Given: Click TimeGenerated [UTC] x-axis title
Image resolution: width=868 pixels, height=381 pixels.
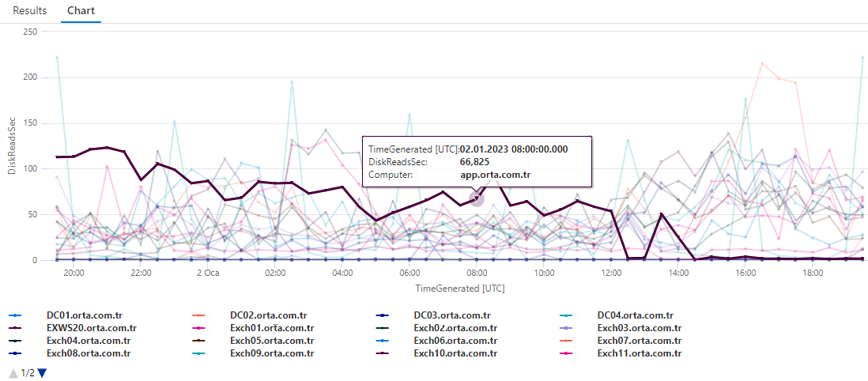Looking at the screenshot, I should point(460,289).
